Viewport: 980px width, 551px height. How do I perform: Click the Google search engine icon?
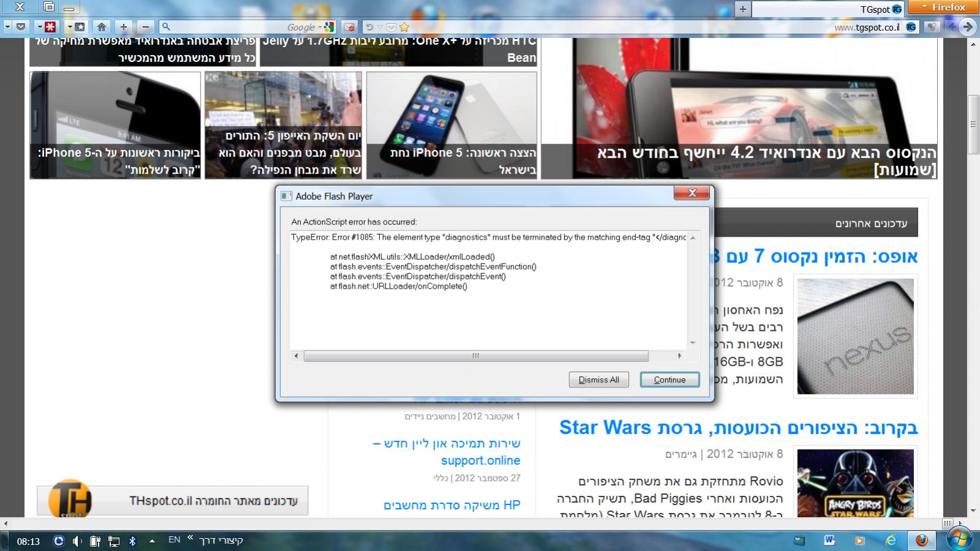(x=330, y=27)
